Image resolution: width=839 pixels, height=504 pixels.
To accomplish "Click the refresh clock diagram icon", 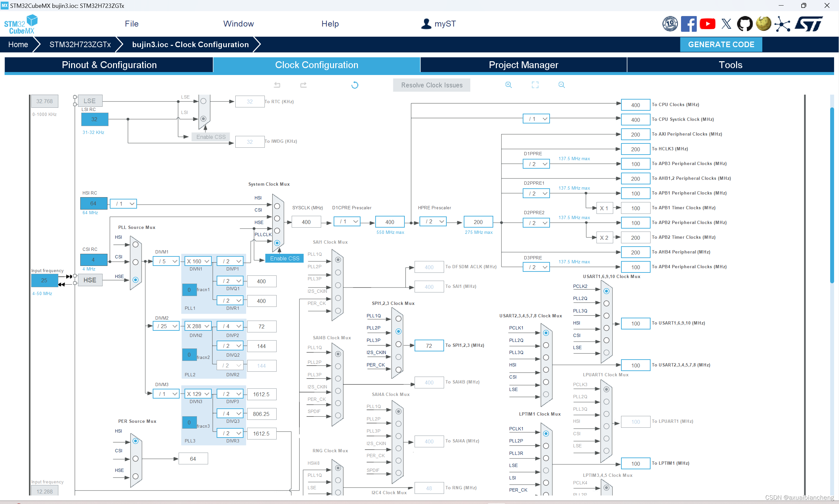I will [354, 85].
